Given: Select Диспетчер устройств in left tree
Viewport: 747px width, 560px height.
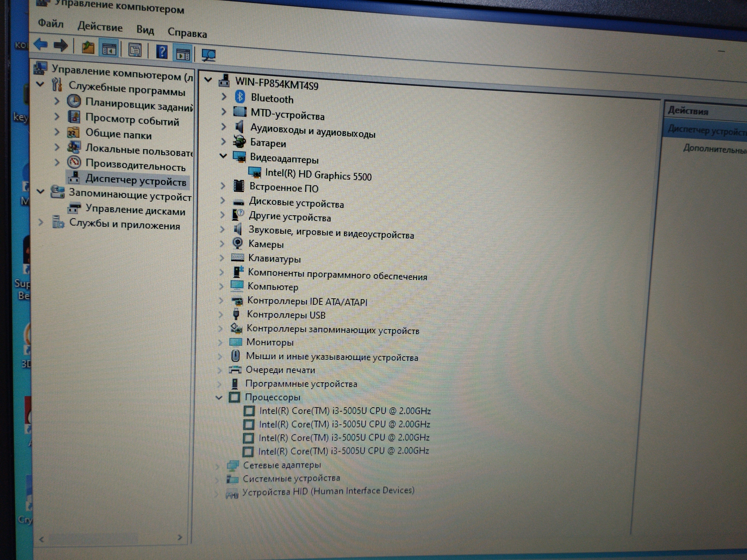Looking at the screenshot, I should pos(135,180).
